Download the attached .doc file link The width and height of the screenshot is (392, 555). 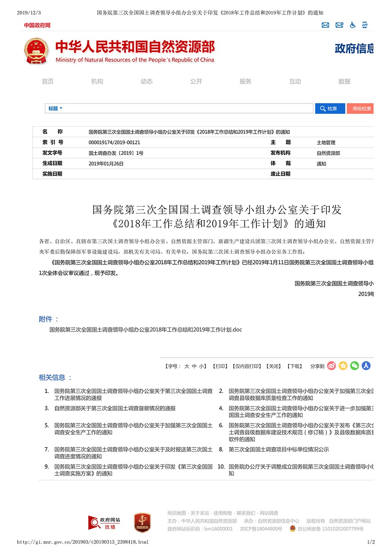tap(146, 329)
